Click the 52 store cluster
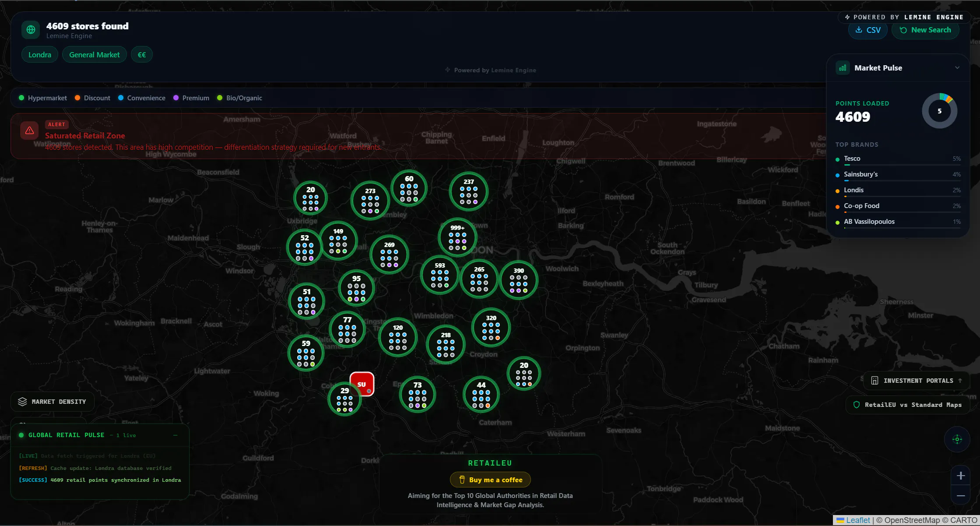 click(305, 247)
